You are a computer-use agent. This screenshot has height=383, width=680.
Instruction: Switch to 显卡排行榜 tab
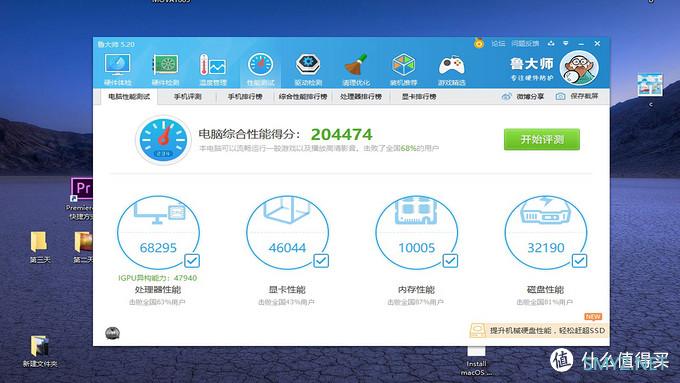[x=418, y=97]
